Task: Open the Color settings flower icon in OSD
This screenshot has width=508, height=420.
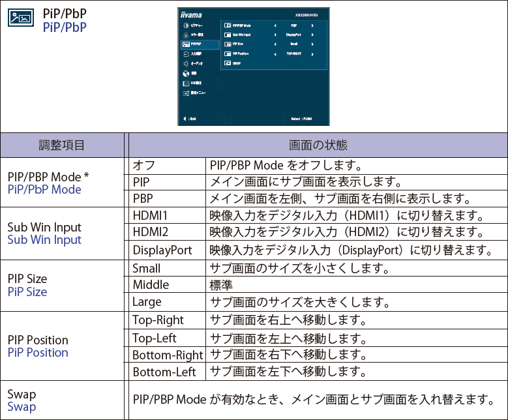Action: pos(186,35)
